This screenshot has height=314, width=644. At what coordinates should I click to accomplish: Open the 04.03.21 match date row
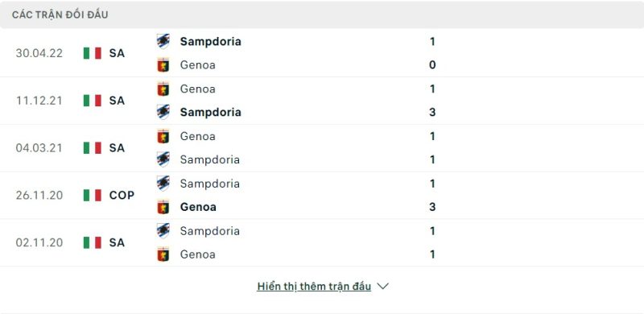tap(322, 148)
